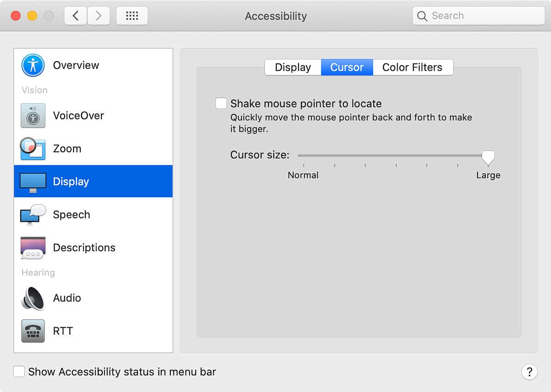Switch to the Display tab

tap(293, 67)
